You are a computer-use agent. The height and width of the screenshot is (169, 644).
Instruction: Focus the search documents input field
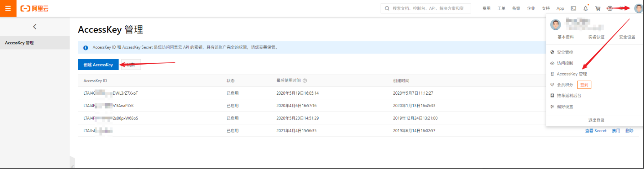coord(428,8)
